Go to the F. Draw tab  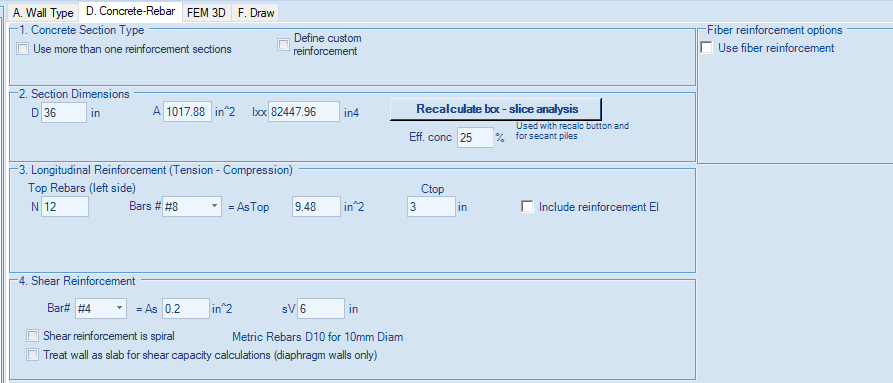(x=255, y=13)
